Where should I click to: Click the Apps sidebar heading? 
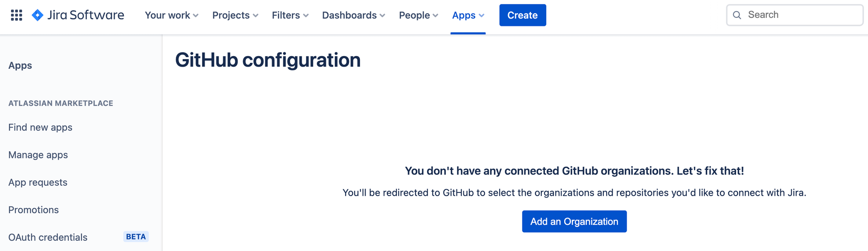click(x=20, y=65)
